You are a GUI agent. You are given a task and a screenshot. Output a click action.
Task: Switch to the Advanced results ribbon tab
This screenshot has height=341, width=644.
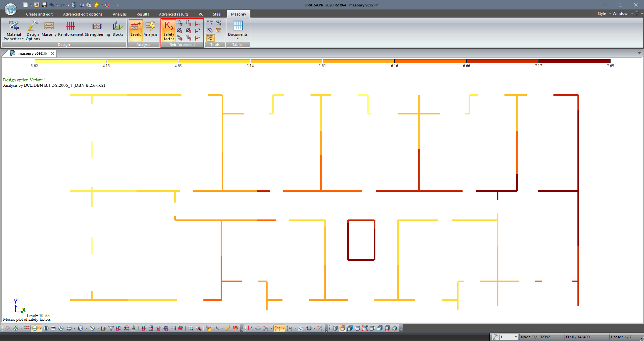tap(174, 14)
